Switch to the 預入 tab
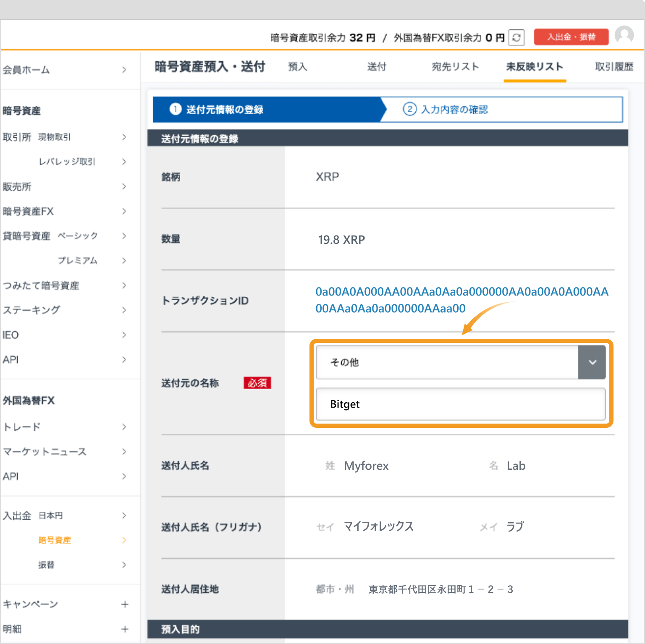This screenshot has width=645, height=644. tap(298, 67)
